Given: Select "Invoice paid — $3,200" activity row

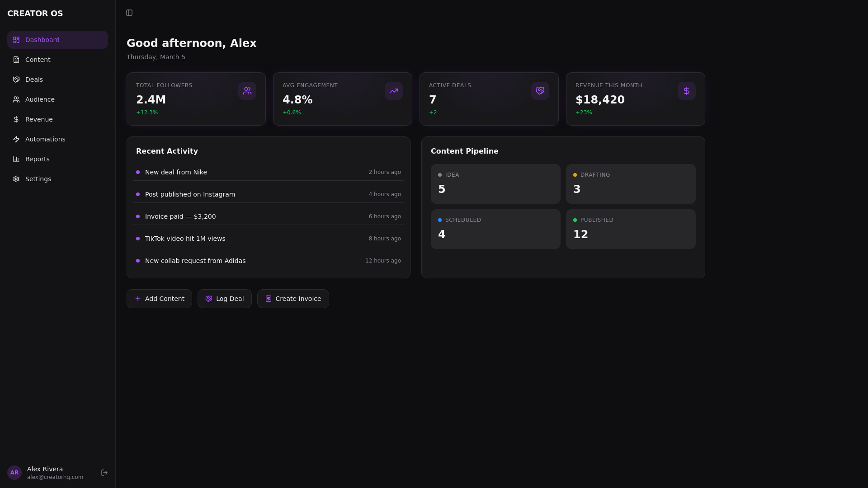Looking at the screenshot, I should [269, 216].
